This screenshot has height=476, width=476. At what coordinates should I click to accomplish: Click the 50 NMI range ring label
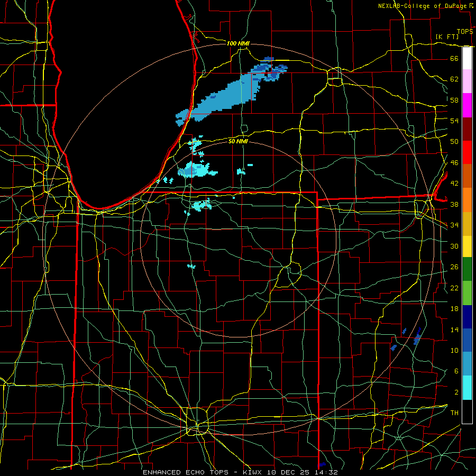pyautogui.click(x=238, y=141)
